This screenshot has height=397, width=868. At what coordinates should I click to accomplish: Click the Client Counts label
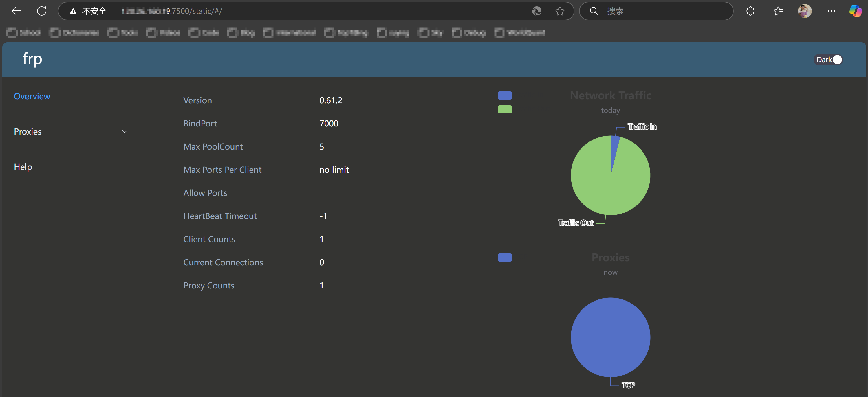[x=209, y=239]
